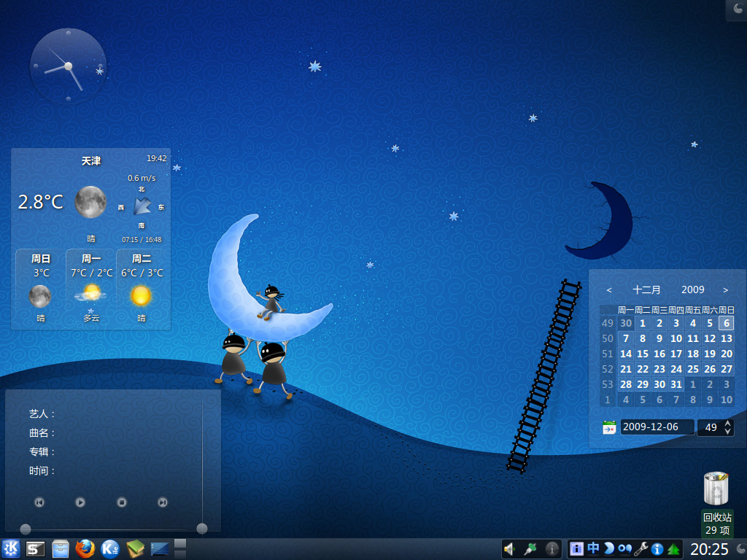Open the 周日 forecast tab

pyautogui.click(x=41, y=259)
